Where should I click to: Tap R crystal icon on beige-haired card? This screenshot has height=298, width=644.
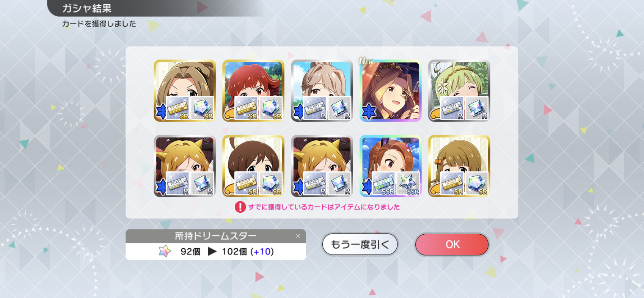pyautogui.click(x=339, y=108)
